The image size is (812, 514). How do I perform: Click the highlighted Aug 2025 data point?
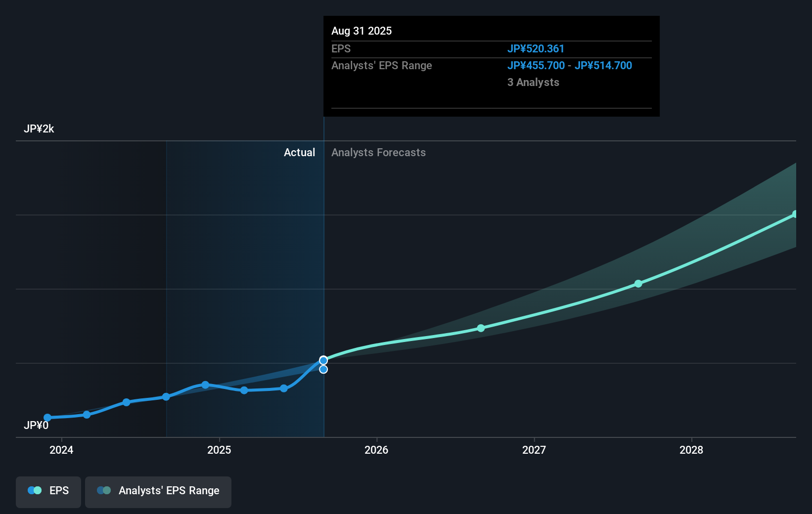click(x=323, y=359)
